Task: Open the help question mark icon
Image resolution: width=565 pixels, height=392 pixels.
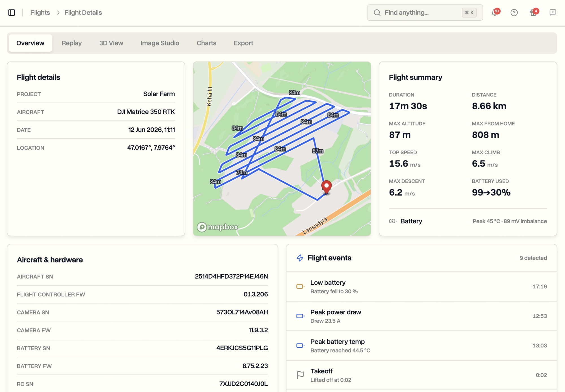Action: point(514,12)
